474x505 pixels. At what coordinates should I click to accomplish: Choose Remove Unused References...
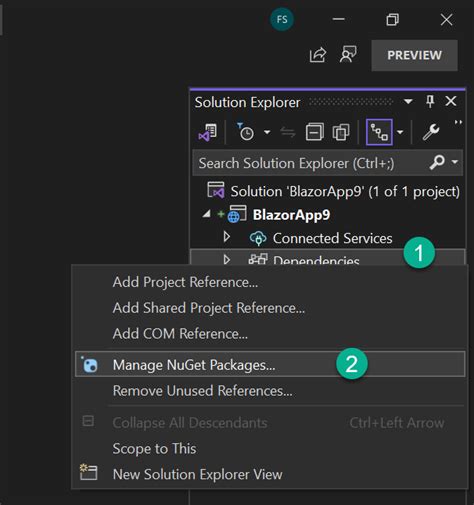point(270,391)
